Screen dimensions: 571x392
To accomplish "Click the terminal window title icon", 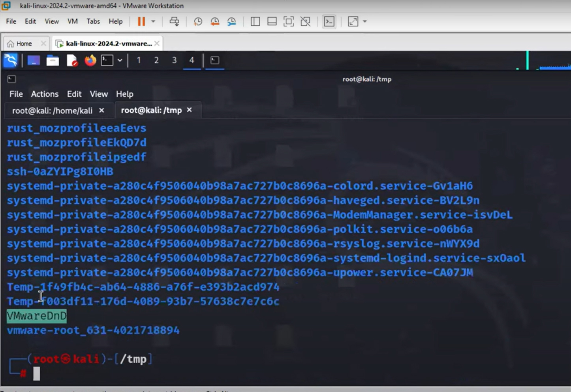I will [11, 79].
